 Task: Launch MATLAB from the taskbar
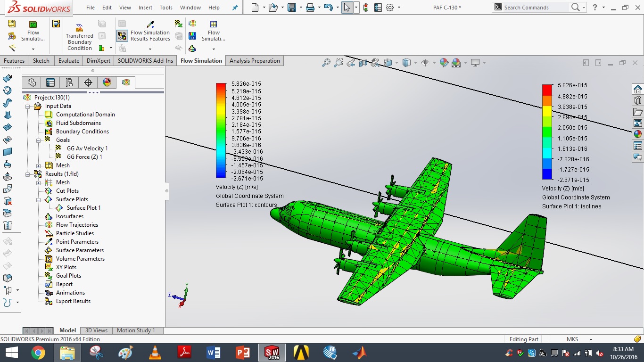click(359, 352)
